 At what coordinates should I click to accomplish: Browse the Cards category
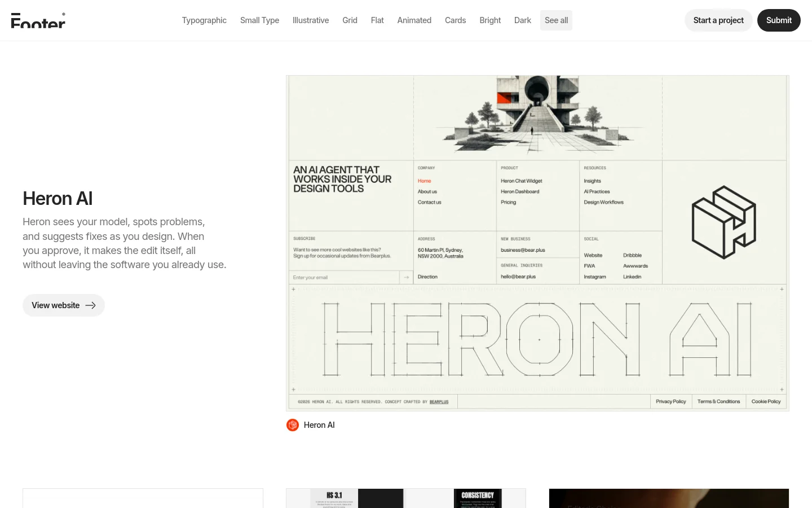pos(455,20)
